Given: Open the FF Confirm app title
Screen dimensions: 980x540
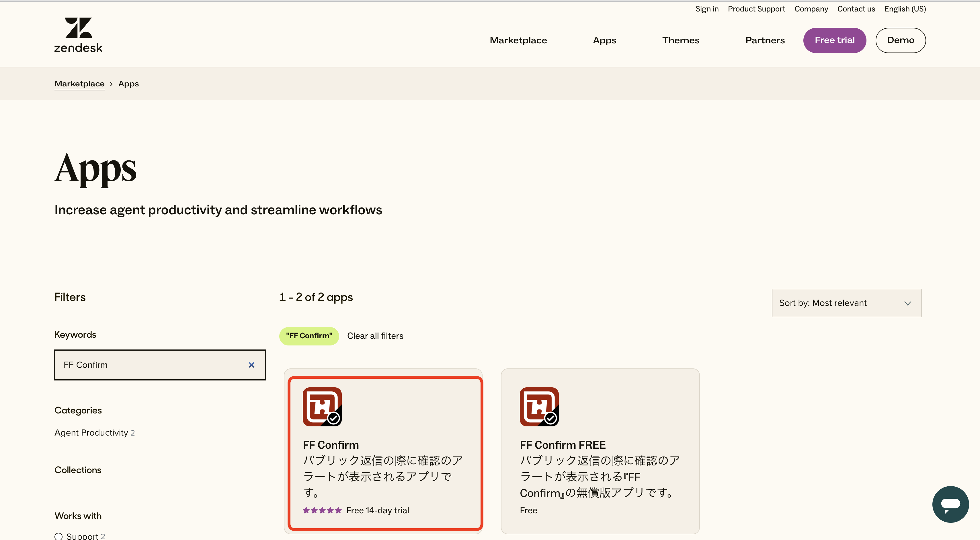Looking at the screenshot, I should coord(331,445).
